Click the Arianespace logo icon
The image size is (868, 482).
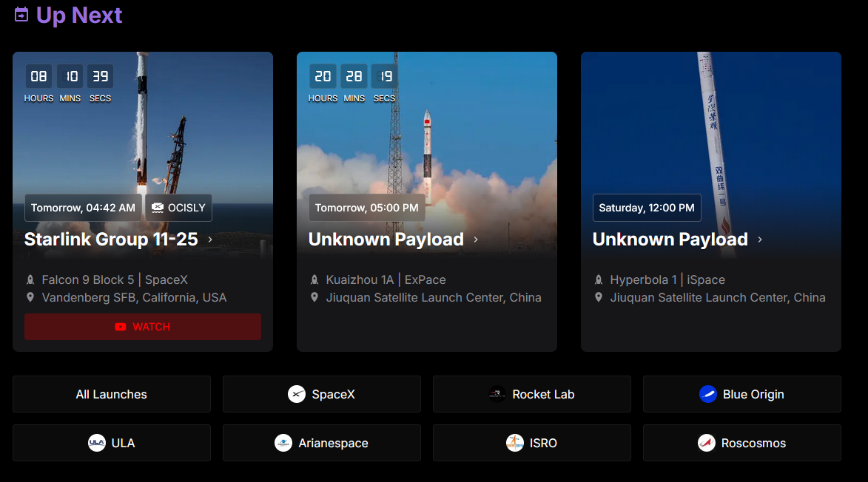[283, 443]
